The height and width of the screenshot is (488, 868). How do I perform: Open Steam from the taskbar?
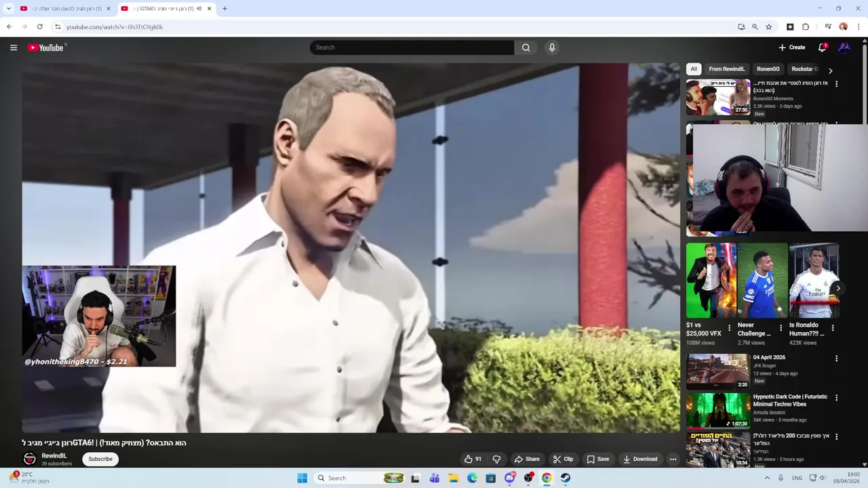tap(565, 478)
